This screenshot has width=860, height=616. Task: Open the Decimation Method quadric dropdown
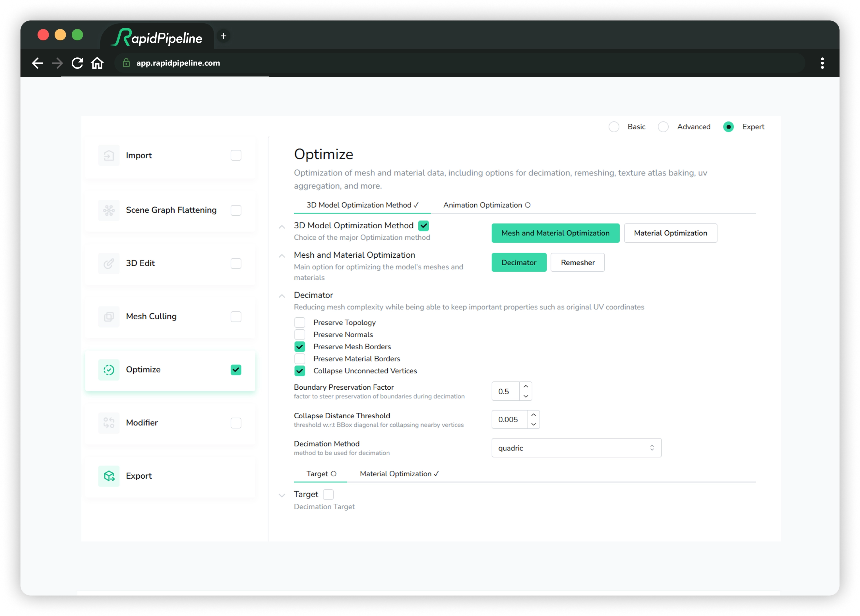(x=576, y=448)
